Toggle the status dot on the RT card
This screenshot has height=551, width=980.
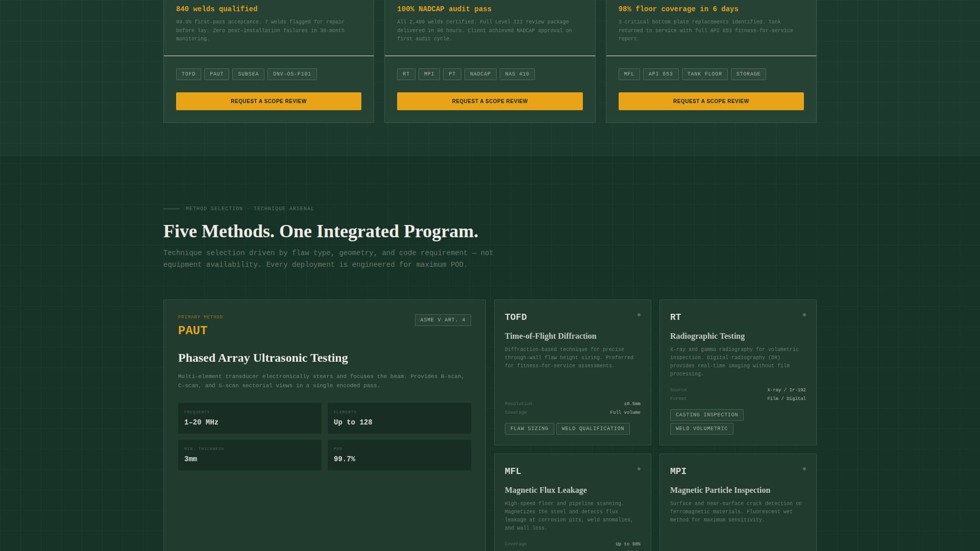tap(805, 315)
